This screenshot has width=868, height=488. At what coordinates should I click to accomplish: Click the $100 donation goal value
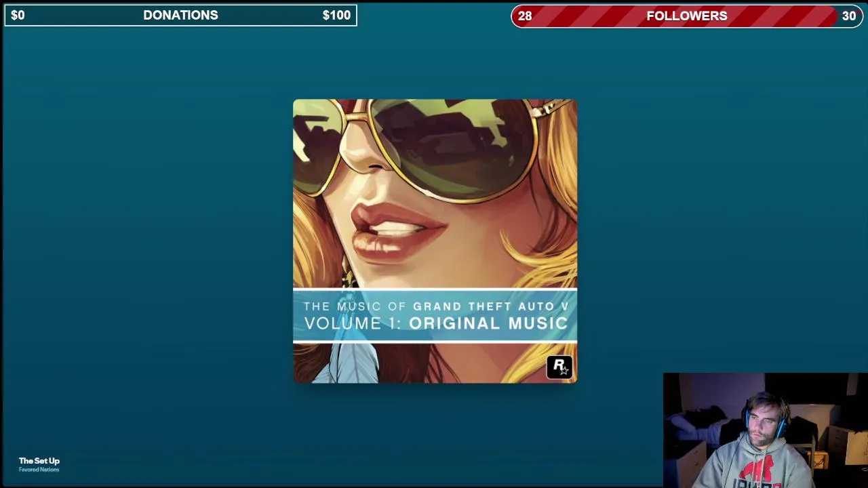336,16
